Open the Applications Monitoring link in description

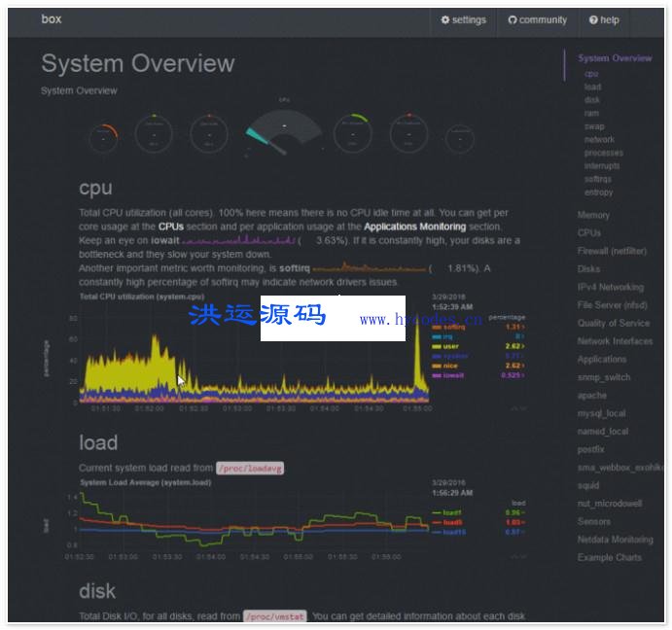click(415, 227)
